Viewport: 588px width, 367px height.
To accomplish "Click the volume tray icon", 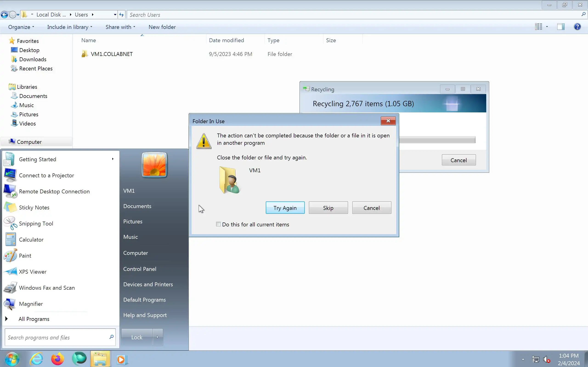I will pyautogui.click(x=546, y=359).
